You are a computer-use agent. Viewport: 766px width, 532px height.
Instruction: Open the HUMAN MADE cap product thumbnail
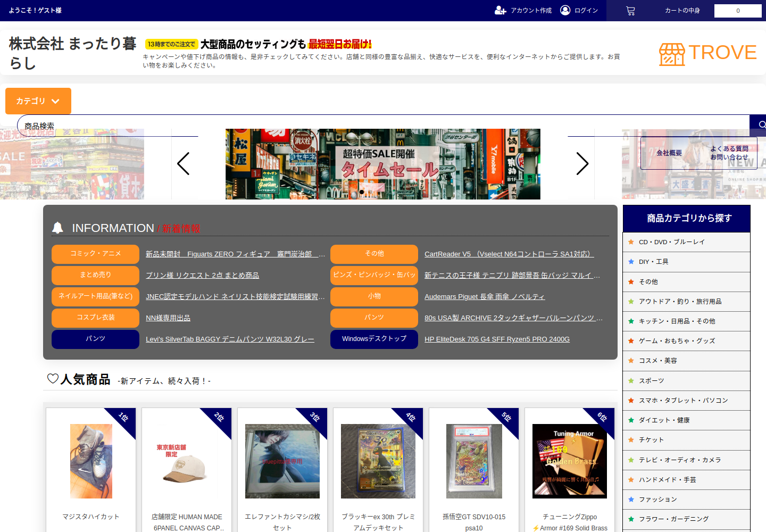click(x=187, y=461)
